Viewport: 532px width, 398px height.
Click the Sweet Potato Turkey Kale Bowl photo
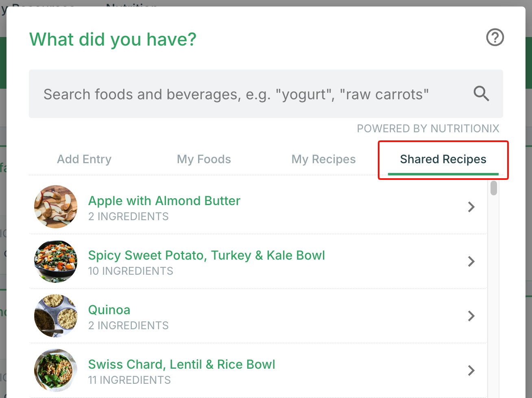click(56, 261)
